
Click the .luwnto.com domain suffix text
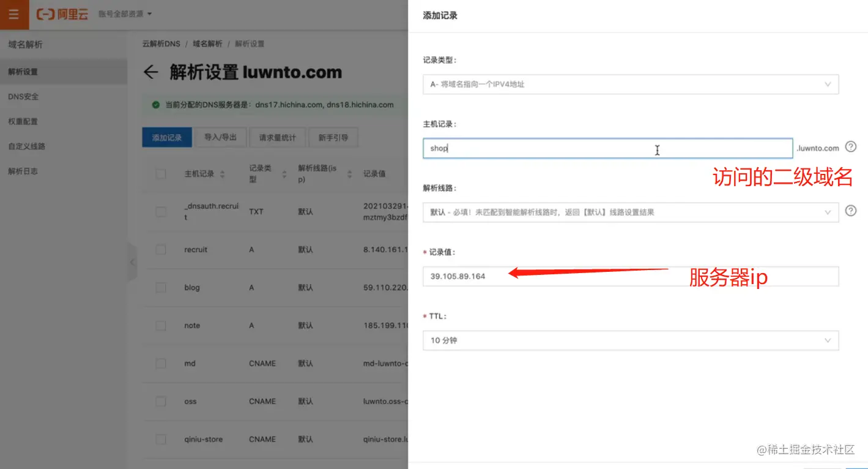click(818, 148)
